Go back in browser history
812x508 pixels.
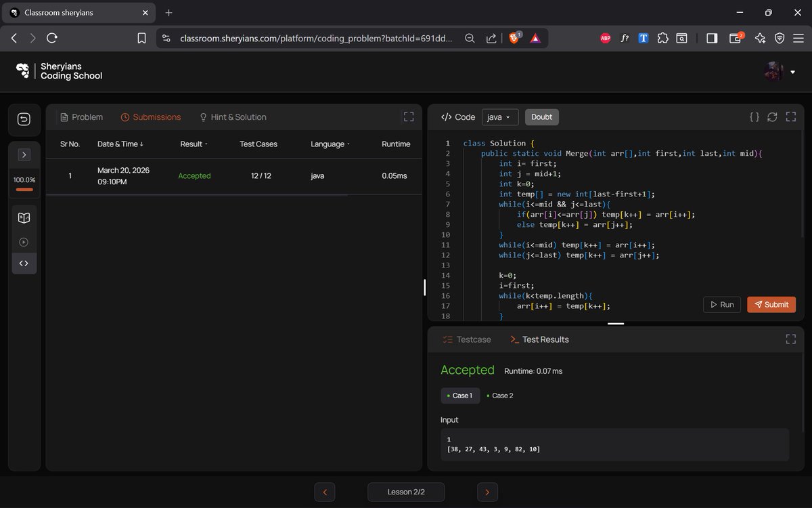pos(14,39)
